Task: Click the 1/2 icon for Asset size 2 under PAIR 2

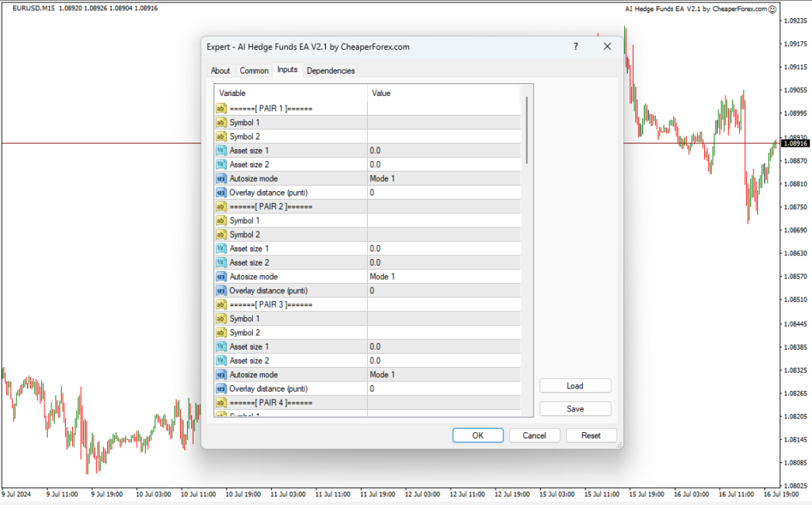Action: (220, 262)
